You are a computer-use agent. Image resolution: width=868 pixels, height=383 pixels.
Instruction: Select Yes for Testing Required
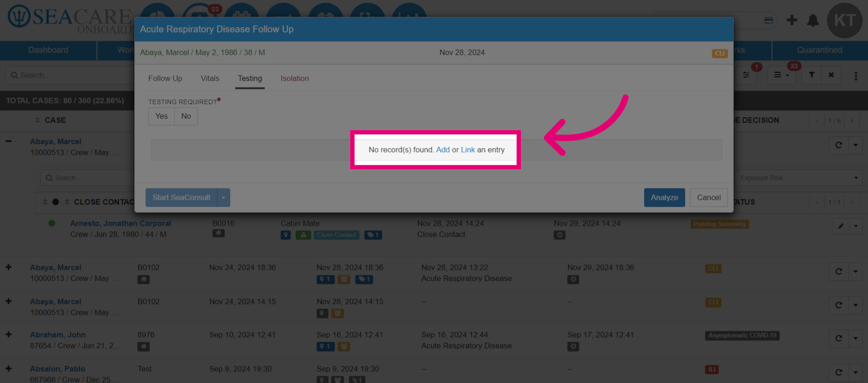[161, 116]
